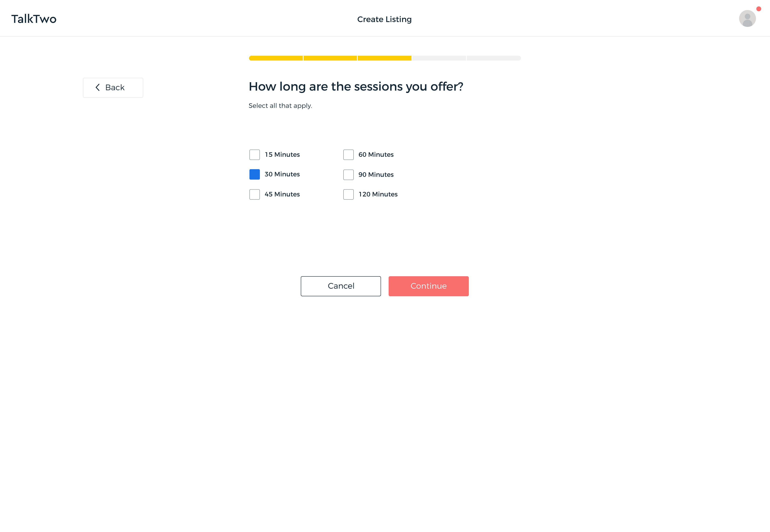Click the second progress bar segment
This screenshot has height=532, width=770.
(330, 58)
